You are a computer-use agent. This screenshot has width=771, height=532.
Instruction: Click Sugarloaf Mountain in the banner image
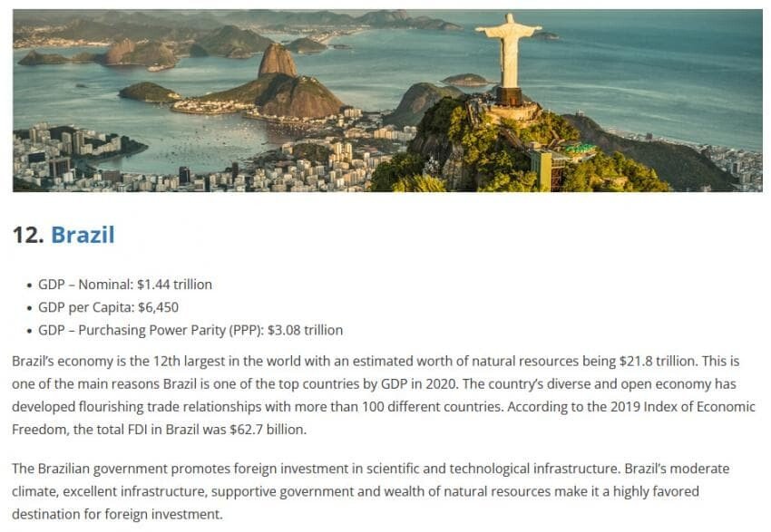[x=278, y=62]
